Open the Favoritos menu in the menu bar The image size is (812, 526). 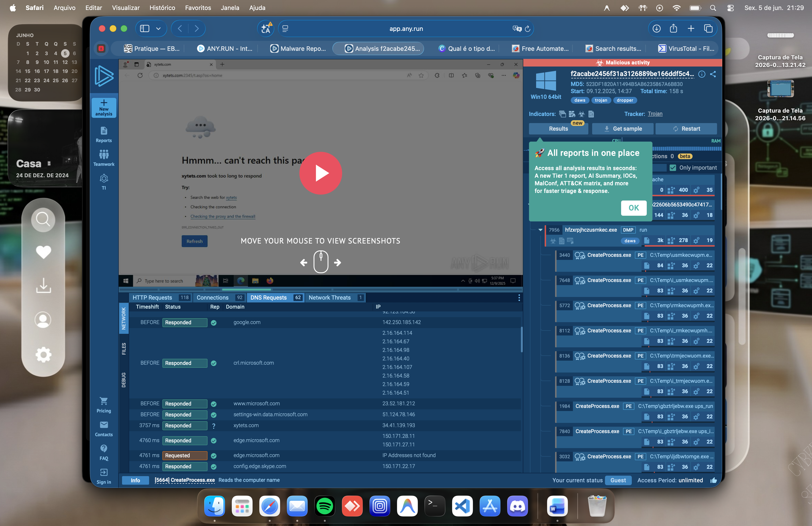tap(198, 8)
